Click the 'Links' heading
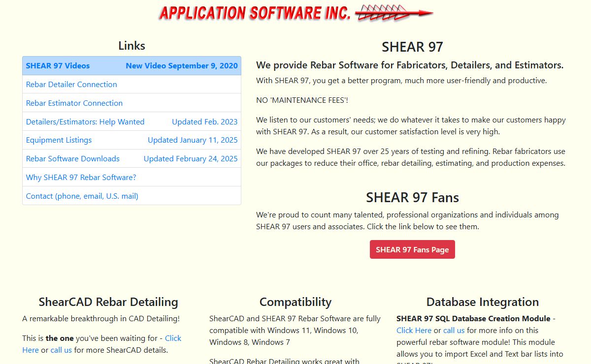This screenshot has height=364, width=591. (x=131, y=46)
